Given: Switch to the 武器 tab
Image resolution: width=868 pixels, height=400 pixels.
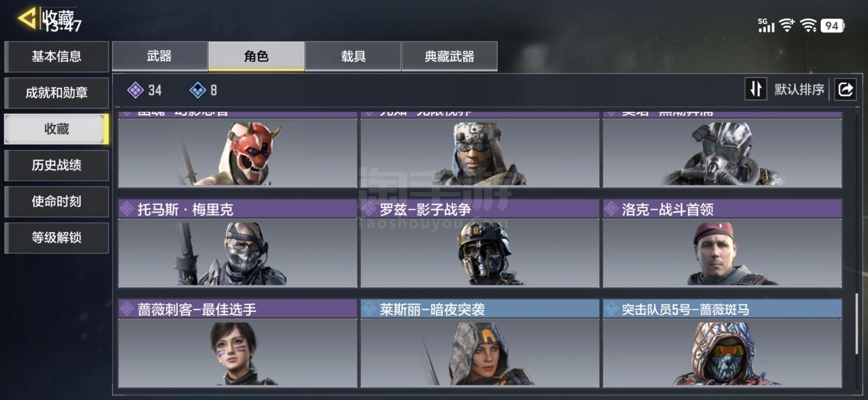Looking at the screenshot, I should pyautogui.click(x=159, y=56).
